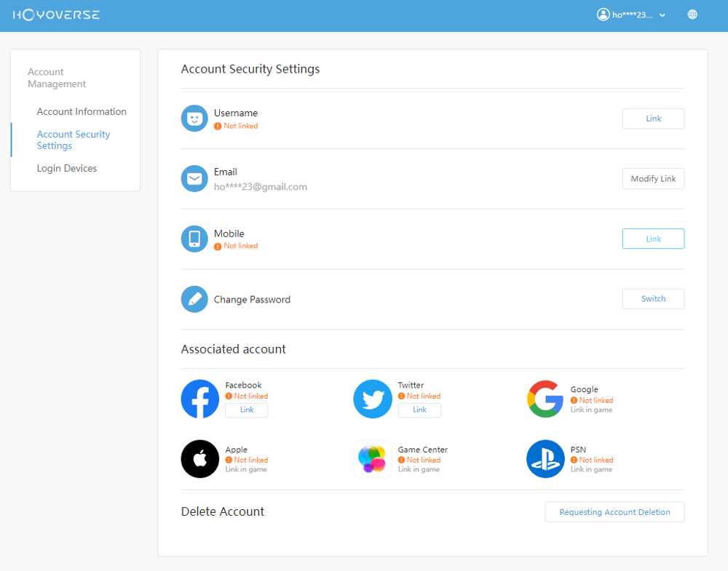Click the masked email ho****23@gmail.com

pos(260,186)
